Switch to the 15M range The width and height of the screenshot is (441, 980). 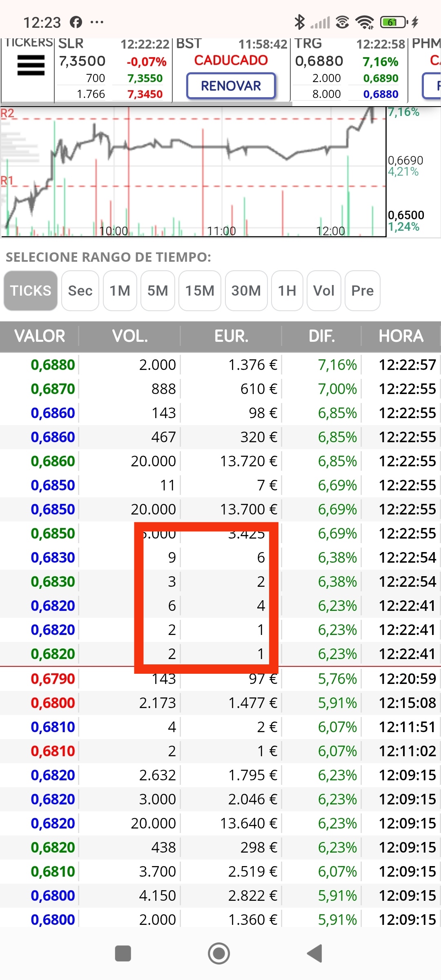200,291
